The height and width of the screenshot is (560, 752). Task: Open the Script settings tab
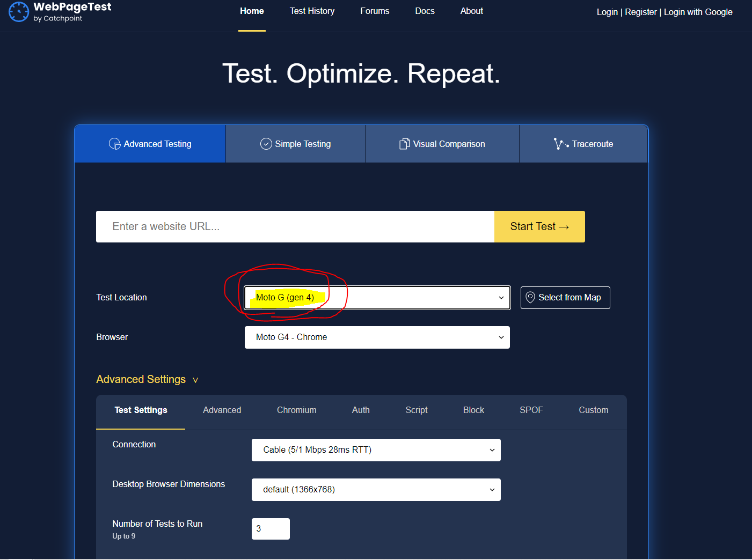tap(417, 410)
